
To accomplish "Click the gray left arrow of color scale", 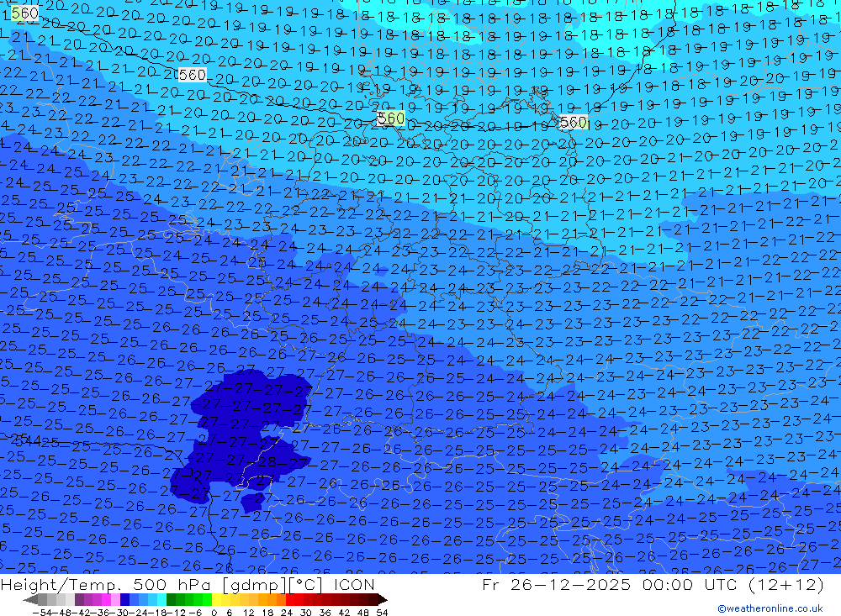I will point(30,599).
